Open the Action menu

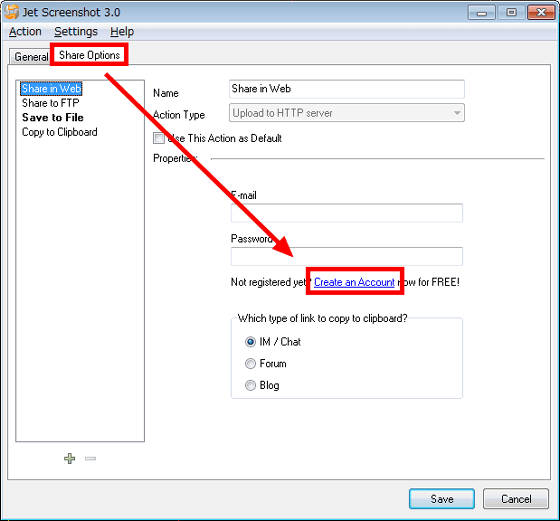(25, 31)
